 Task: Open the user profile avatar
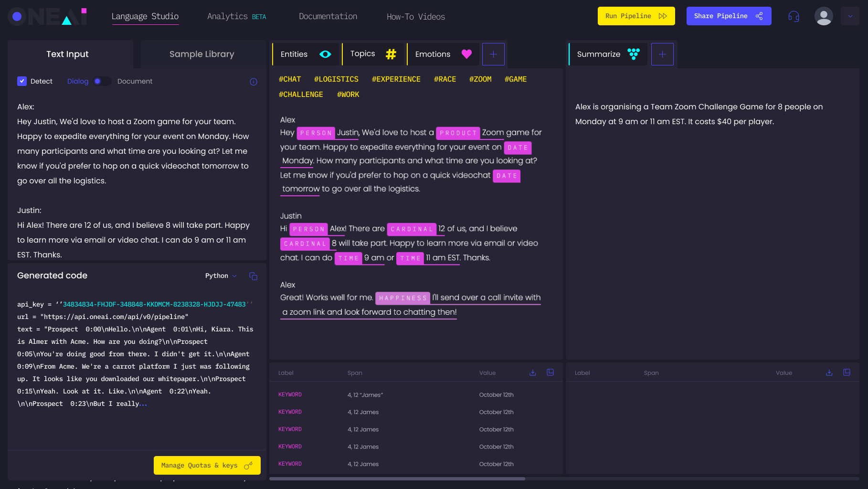pos(824,16)
